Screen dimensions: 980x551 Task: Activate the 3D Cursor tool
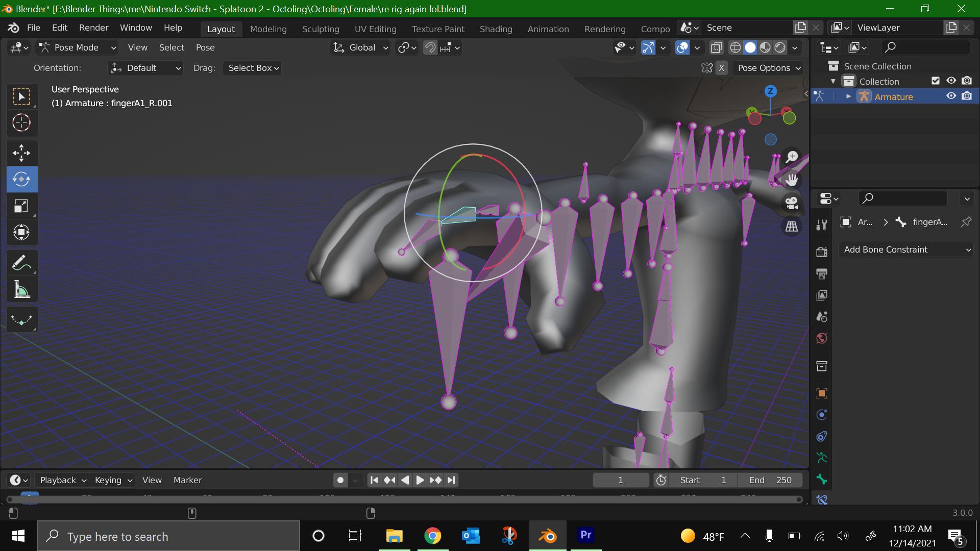tap(21, 123)
